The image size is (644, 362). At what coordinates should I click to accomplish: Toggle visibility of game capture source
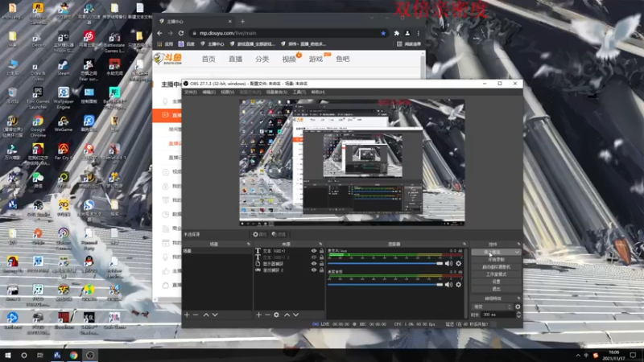[314, 270]
